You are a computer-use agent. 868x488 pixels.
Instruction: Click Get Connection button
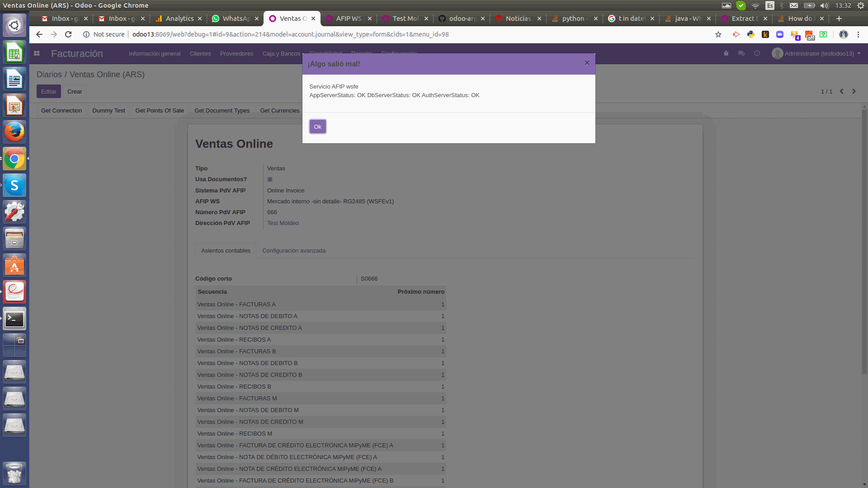point(61,110)
